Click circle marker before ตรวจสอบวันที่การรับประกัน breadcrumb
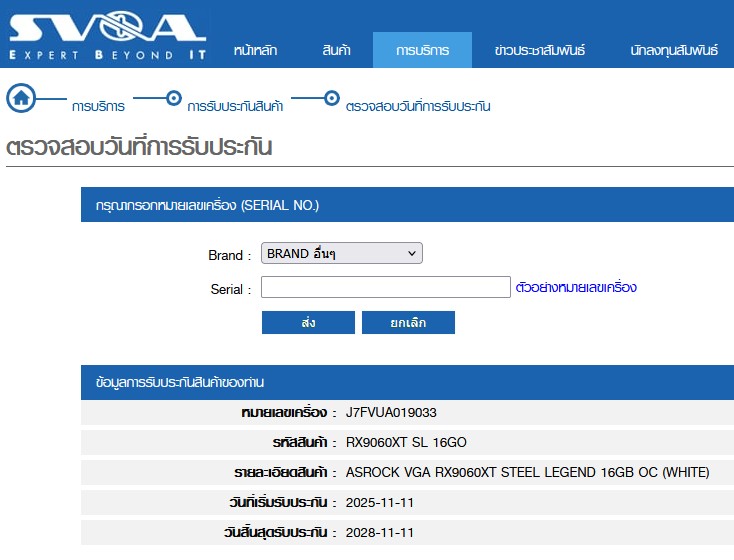 (x=331, y=98)
